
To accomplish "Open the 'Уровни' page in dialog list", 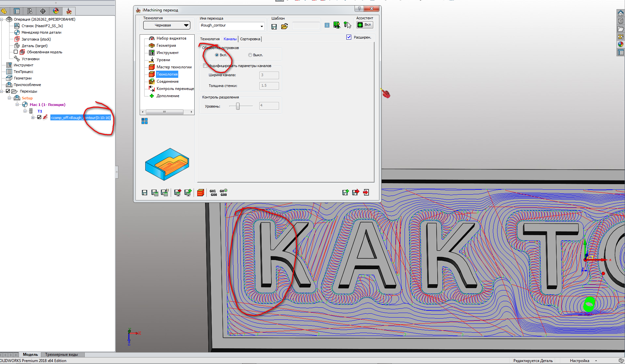I will [x=163, y=60].
